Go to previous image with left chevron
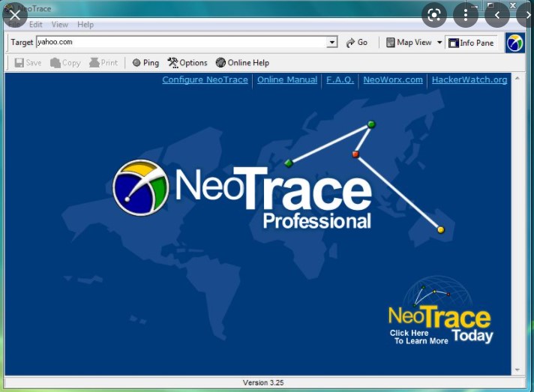Screen dimensions: 534x392 pyautogui.click(x=497, y=15)
